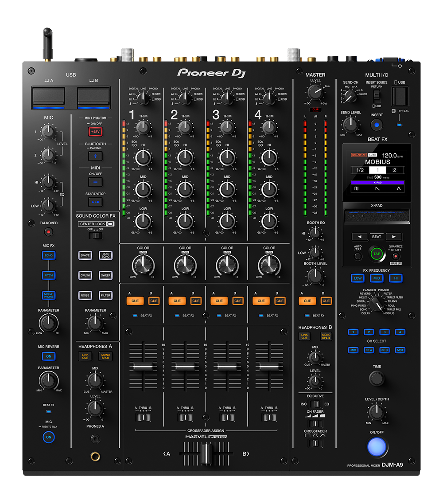This screenshot has width=443, height=504.
Task: Flip the EQ CURVE ISO/EQ switch
Action: coord(315,404)
